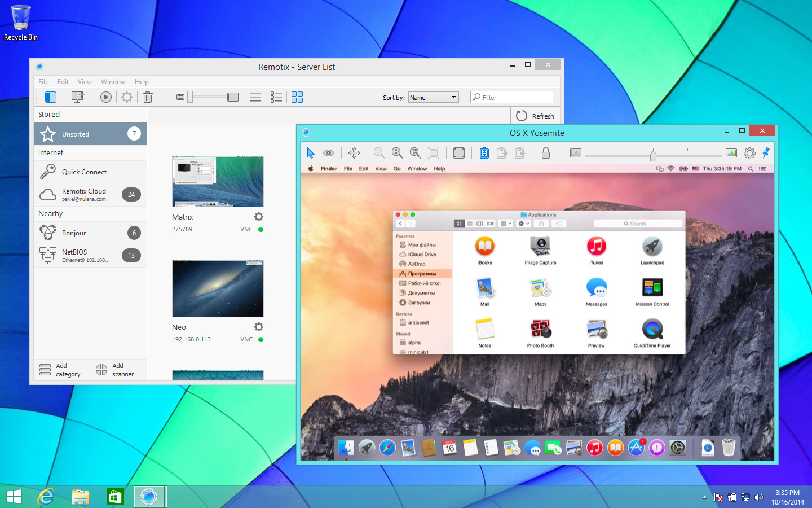Viewport: 812px width, 508px height.
Task: Click the receive clipboard icon
Action: (520, 152)
